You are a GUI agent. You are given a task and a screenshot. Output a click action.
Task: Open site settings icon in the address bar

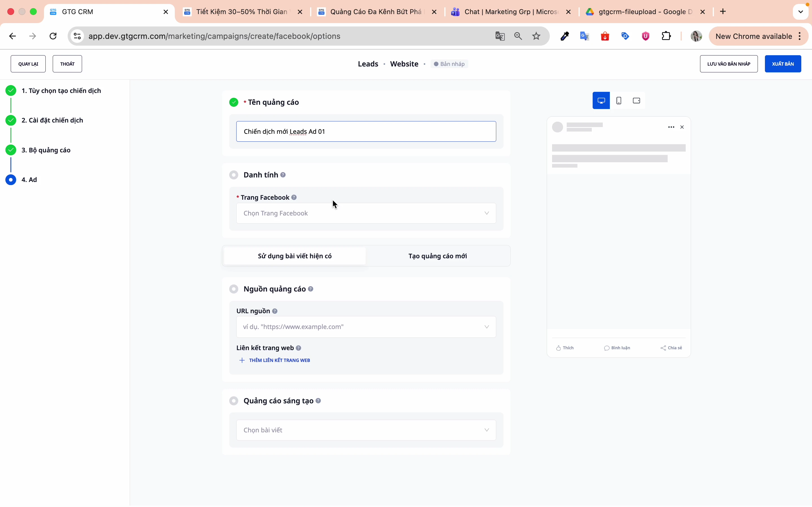click(77, 36)
